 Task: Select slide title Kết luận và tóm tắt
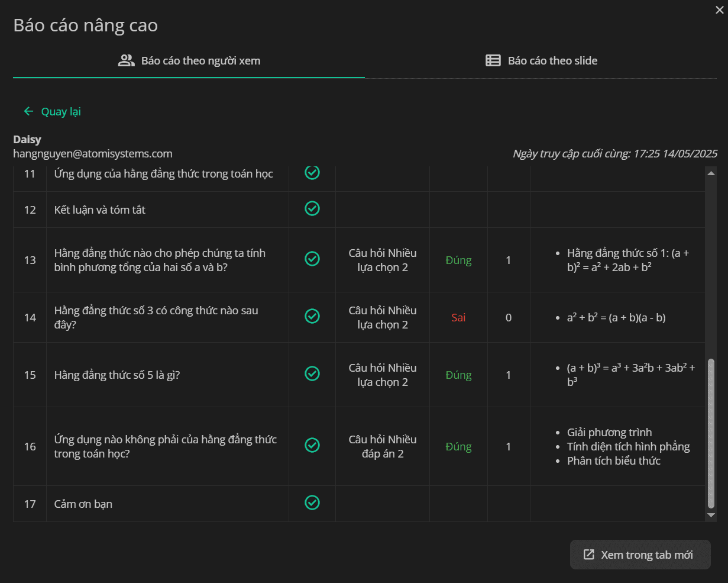point(100,210)
